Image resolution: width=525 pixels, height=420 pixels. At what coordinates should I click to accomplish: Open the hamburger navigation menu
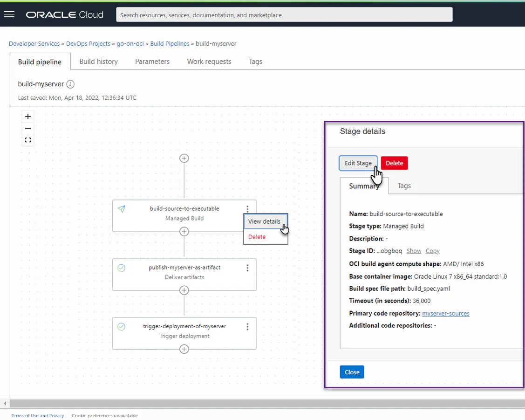coord(9,14)
